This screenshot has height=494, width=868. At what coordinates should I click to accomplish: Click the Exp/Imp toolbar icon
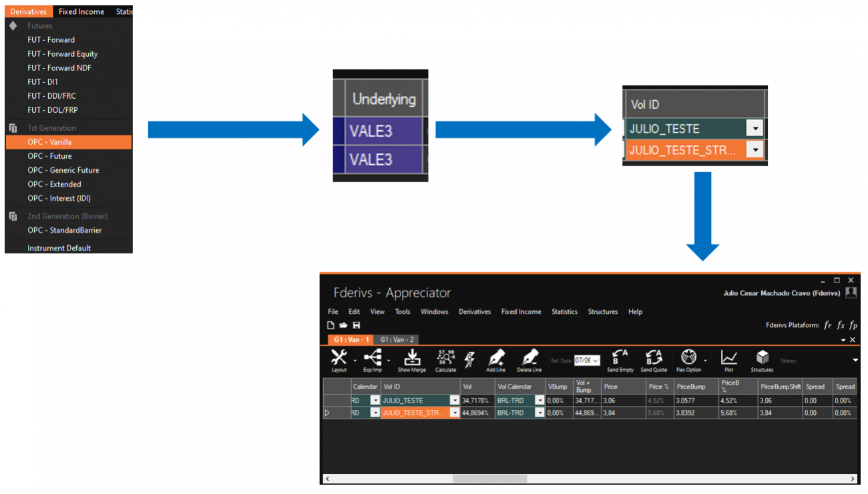point(372,358)
